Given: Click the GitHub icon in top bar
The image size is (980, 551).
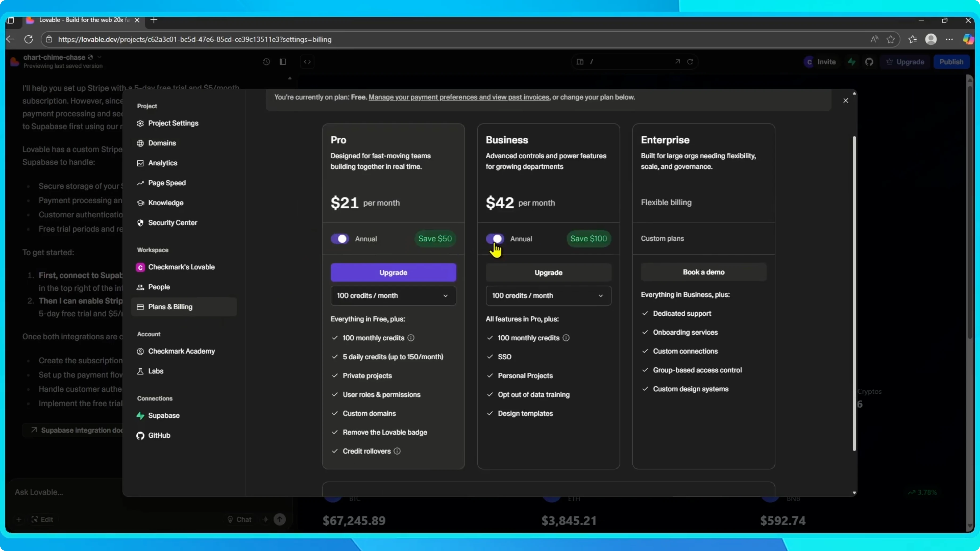Looking at the screenshot, I should pyautogui.click(x=869, y=61).
